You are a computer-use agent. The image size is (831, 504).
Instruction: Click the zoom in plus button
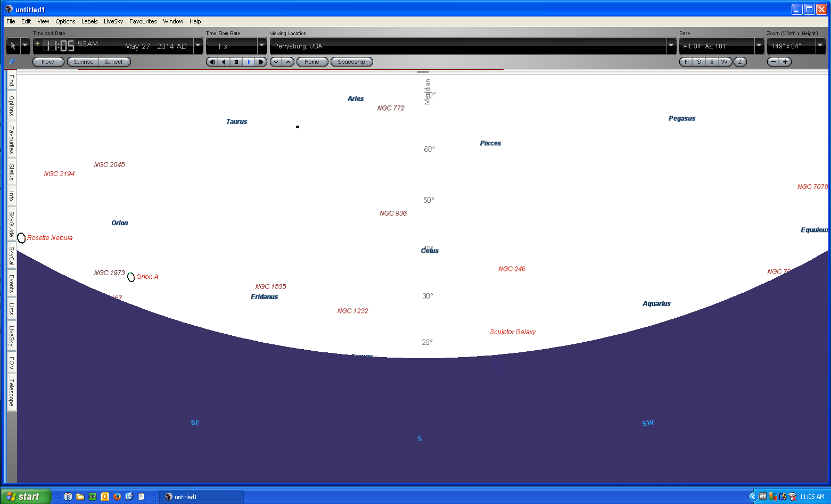(x=785, y=62)
